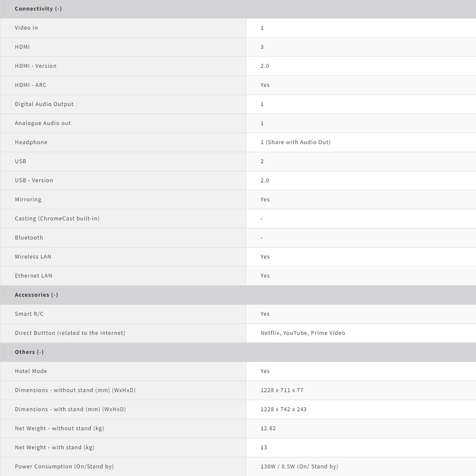
Task: Click the '1228 x 711 x 77' dimensions value
Action: (282, 390)
